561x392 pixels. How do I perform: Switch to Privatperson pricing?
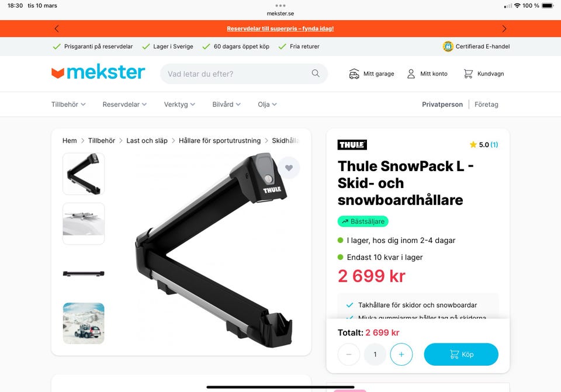(x=442, y=105)
